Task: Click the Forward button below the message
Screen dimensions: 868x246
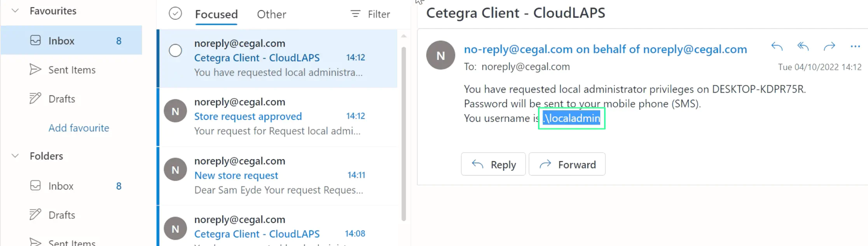Action: [567, 164]
